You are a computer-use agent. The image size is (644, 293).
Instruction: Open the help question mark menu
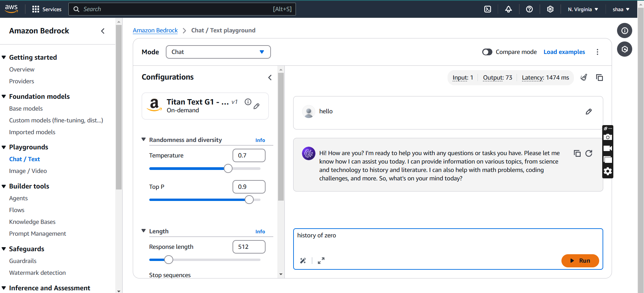coord(529,9)
